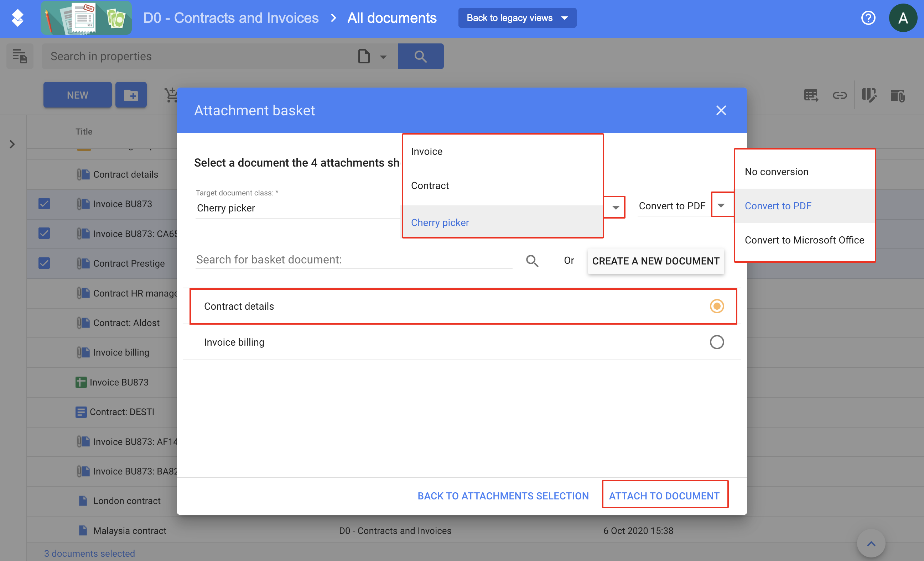Click the blue search magnifier button
The height and width of the screenshot is (561, 924).
pos(420,56)
